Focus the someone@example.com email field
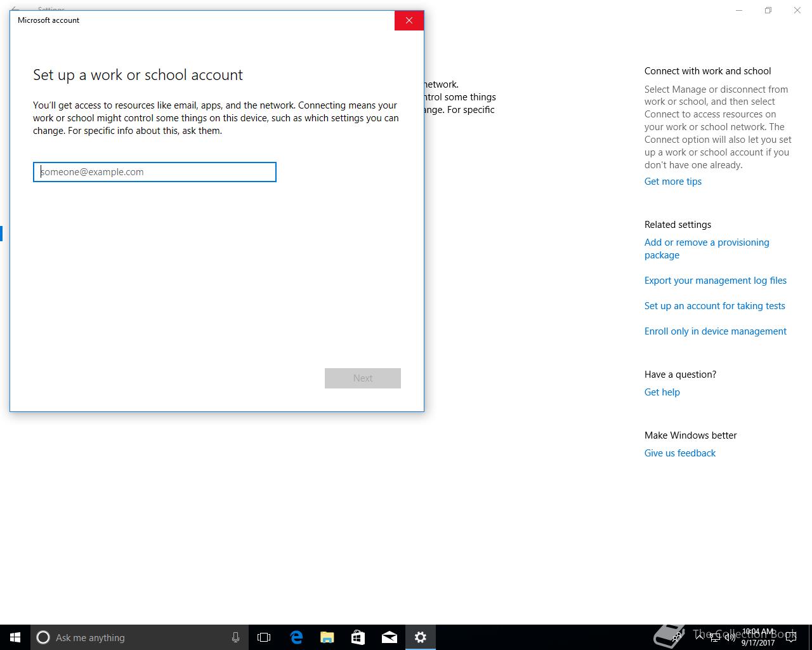 coord(155,172)
